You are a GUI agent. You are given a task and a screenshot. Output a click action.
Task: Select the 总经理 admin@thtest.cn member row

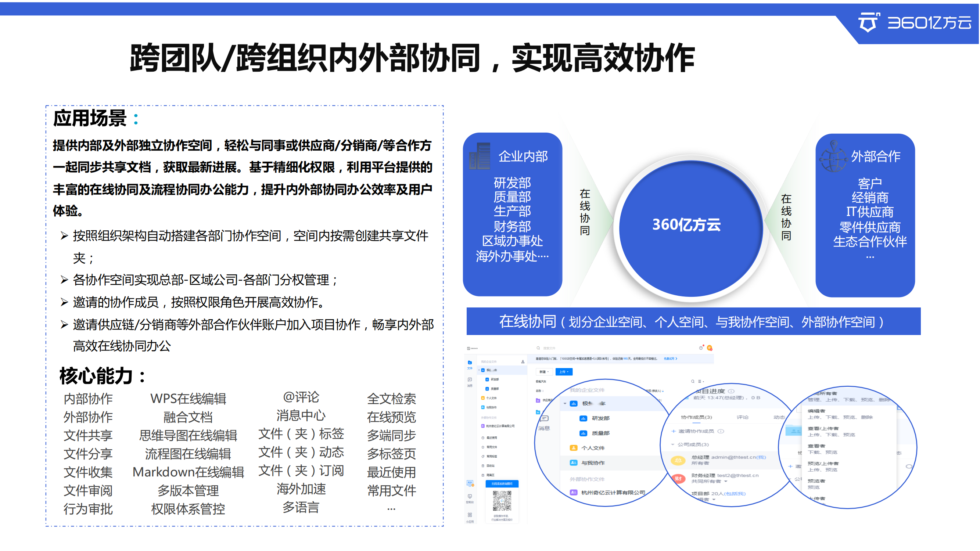coord(719,460)
